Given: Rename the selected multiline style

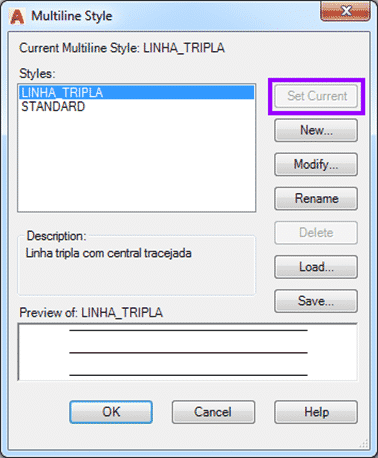Looking at the screenshot, I should point(316,199).
